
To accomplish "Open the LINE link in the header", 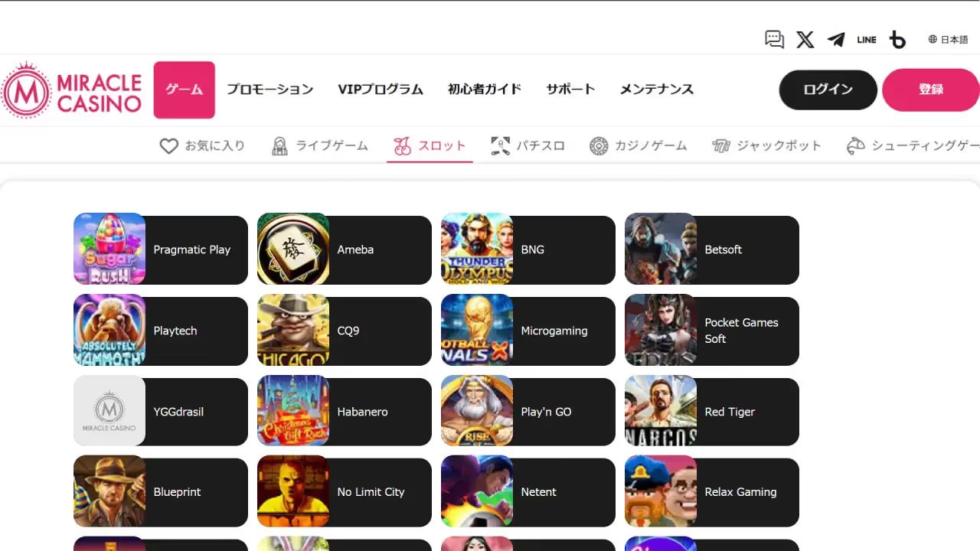I will pyautogui.click(x=867, y=39).
